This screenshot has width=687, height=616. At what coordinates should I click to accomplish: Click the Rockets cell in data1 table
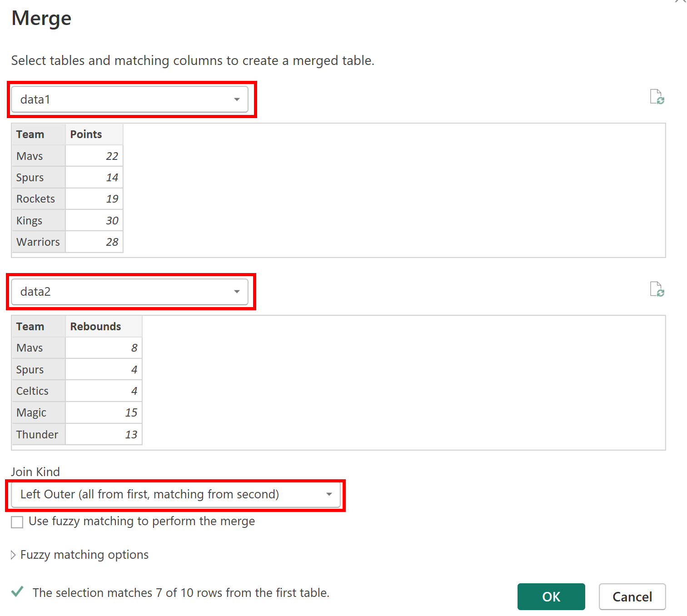(x=39, y=199)
